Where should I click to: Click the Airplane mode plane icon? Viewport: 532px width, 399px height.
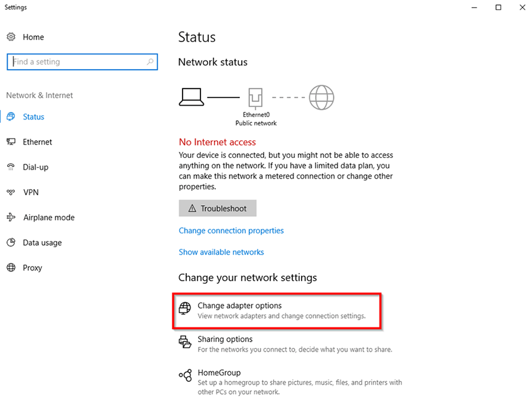click(x=11, y=217)
